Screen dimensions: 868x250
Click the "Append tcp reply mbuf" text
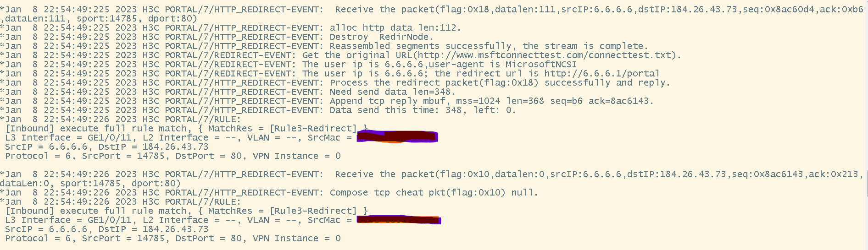pyautogui.click(x=388, y=101)
